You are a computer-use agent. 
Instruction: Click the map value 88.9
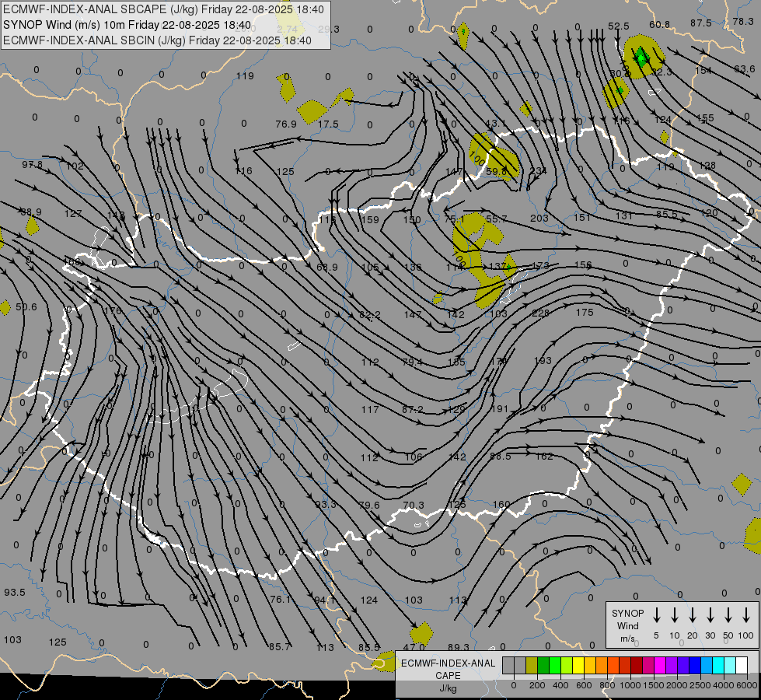31,212
